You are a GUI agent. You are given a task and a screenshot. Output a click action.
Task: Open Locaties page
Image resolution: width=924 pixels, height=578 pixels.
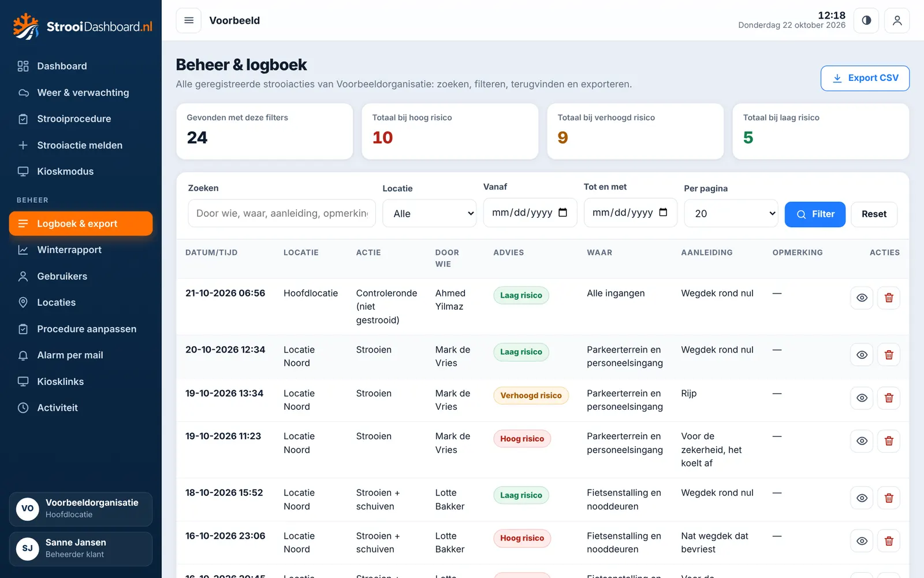81,302
